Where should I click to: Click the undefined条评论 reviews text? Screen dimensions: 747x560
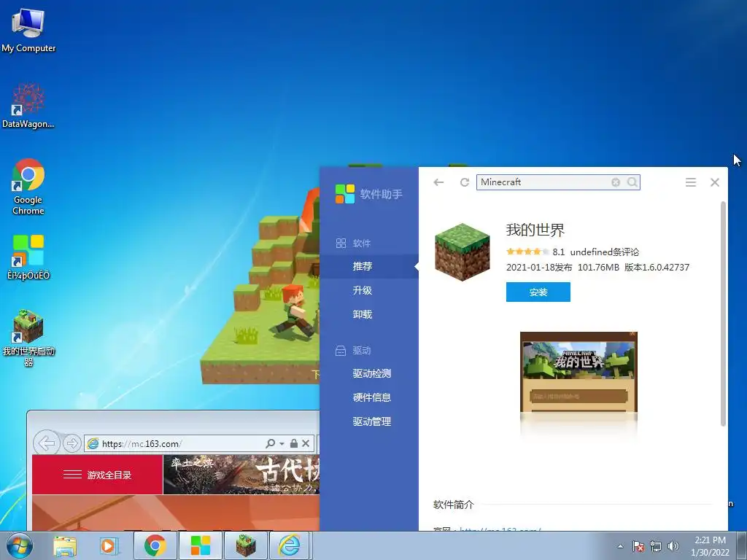coord(605,252)
